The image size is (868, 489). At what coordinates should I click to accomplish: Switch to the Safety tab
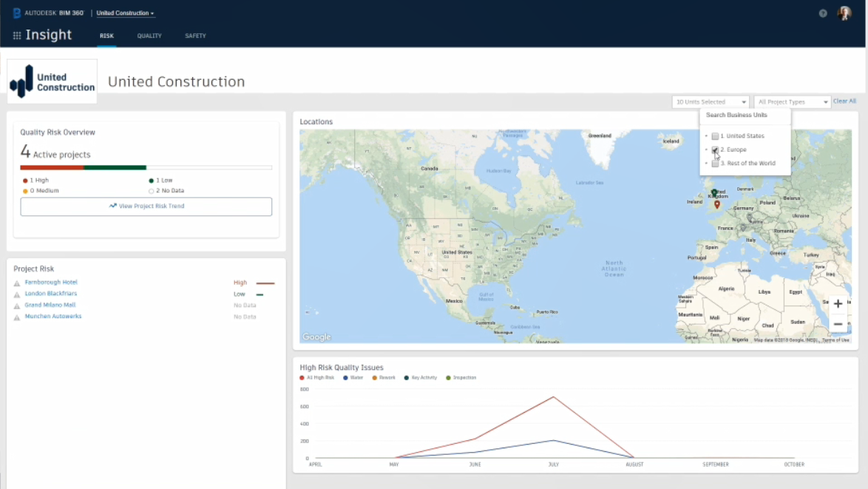[x=195, y=36]
